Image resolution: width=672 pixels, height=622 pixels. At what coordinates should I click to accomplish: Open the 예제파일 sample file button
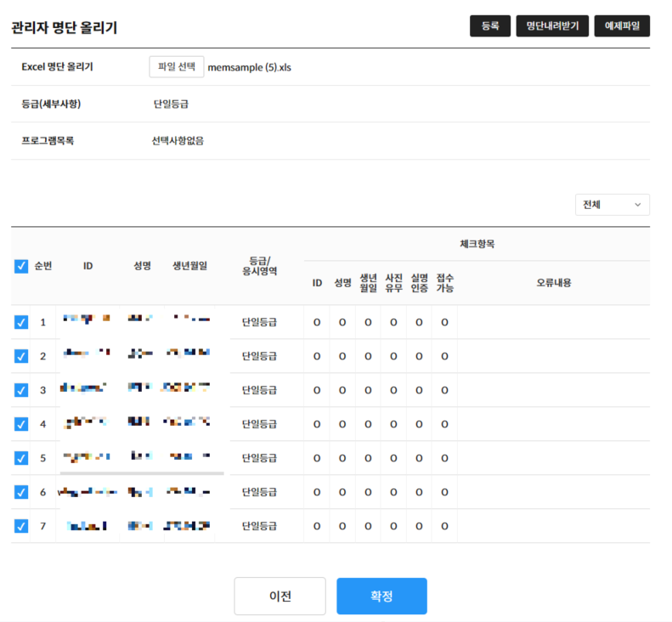[x=622, y=26]
